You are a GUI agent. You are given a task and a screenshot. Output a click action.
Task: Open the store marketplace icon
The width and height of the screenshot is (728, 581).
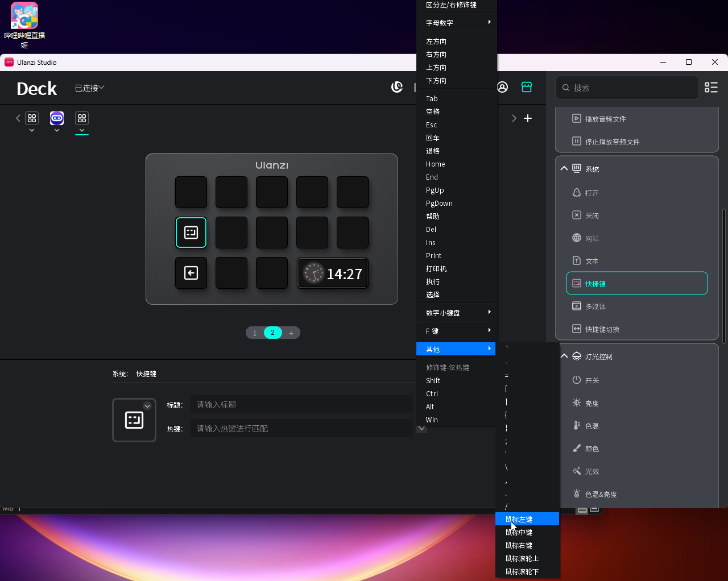click(527, 87)
